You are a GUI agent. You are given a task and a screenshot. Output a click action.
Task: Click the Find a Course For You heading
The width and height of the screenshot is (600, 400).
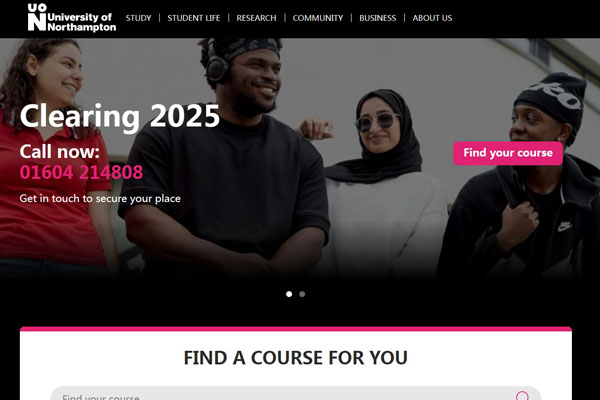pyautogui.click(x=295, y=358)
